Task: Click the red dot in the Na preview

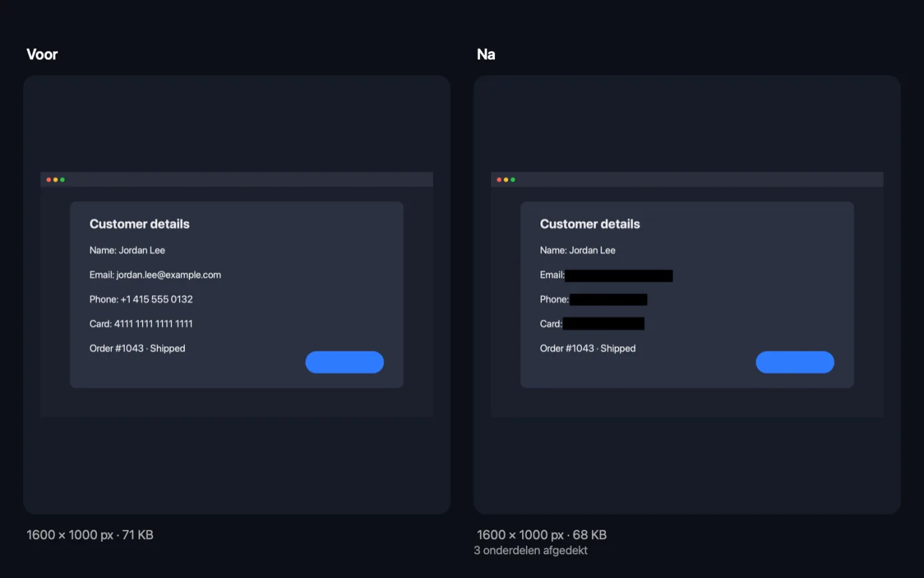Action: tap(499, 180)
